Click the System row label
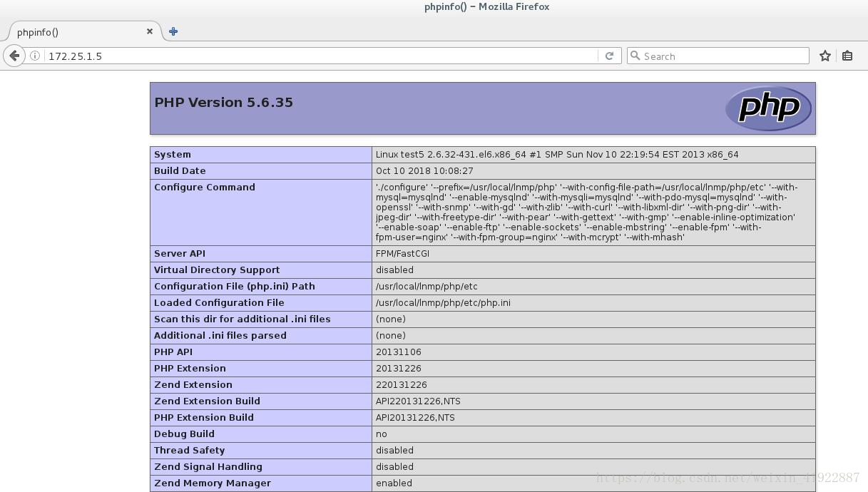 (x=173, y=154)
